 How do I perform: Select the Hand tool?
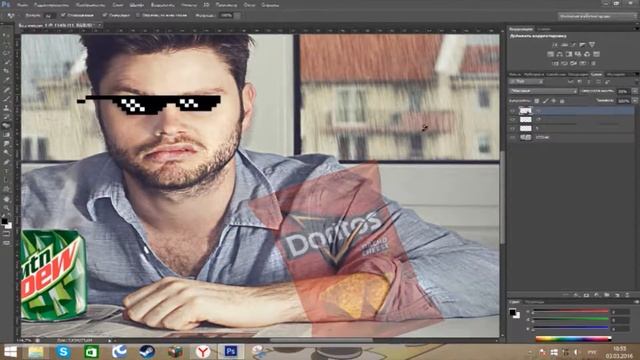pos(6,199)
